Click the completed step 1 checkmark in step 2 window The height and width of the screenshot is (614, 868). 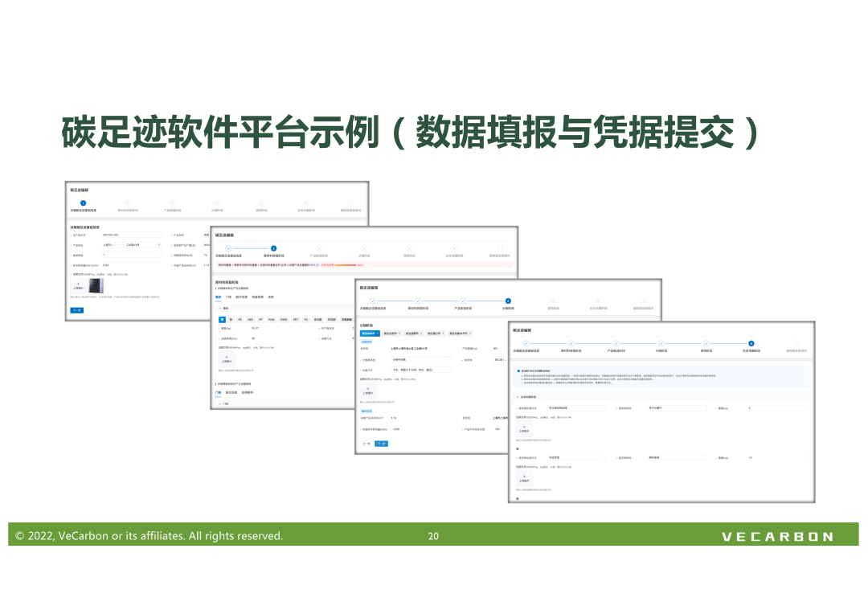point(228,248)
